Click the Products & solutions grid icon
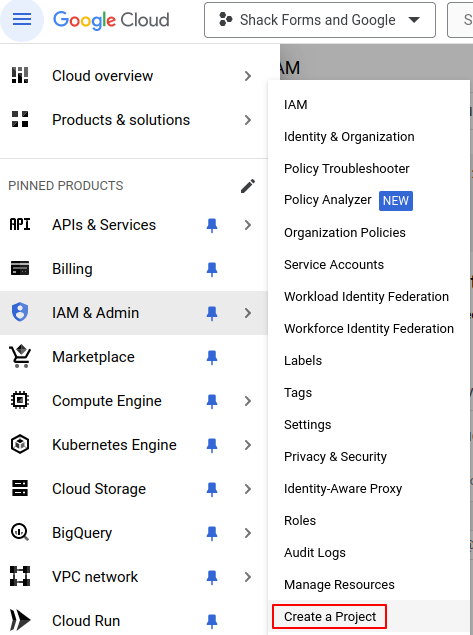 (x=20, y=119)
